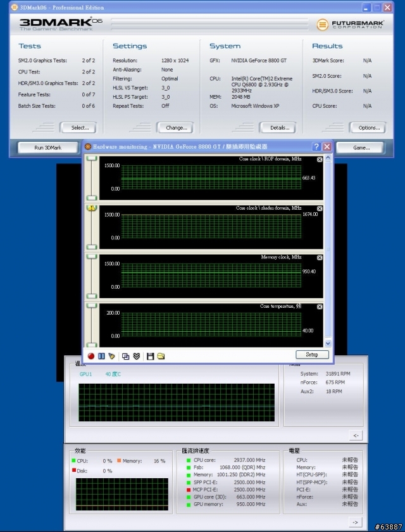Close the Core clock ROP domain graph
This screenshot has height=532, width=405.
pos(320,160)
